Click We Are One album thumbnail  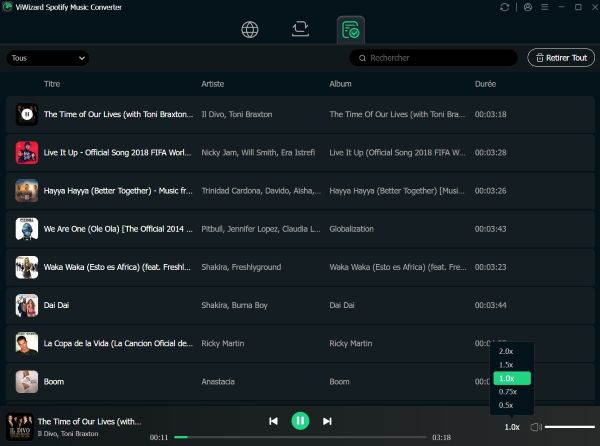coord(27,229)
